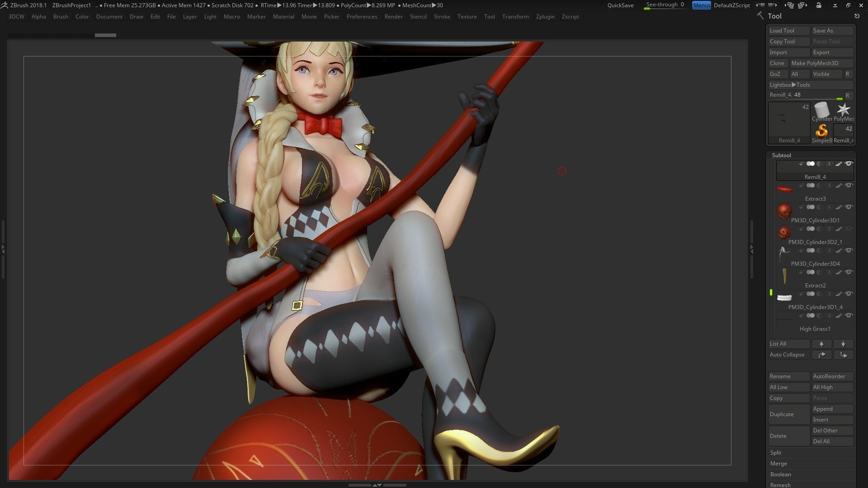Screen dimensions: 868x488
Task: Click the UI lock padlock icon
Action: tap(819, 5)
